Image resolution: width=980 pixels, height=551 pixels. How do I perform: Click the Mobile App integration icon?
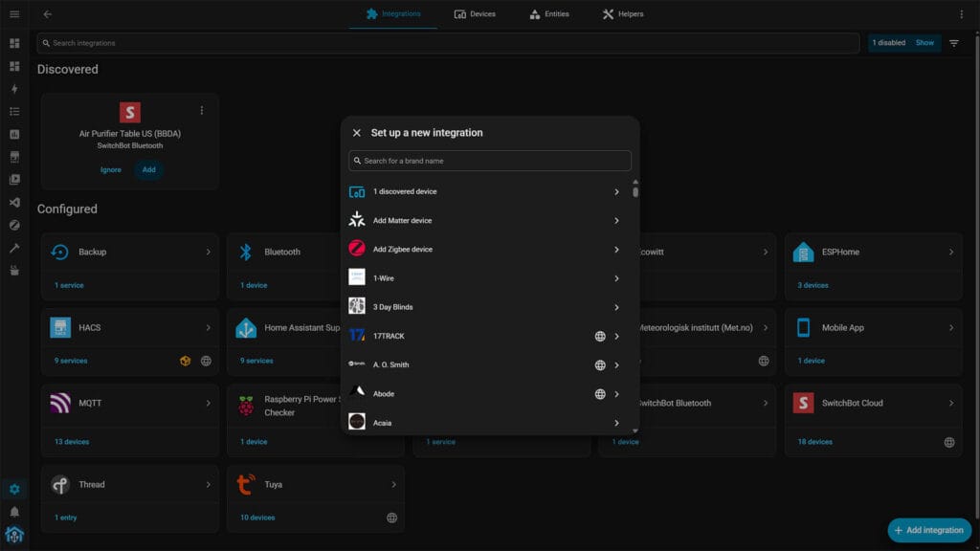pos(803,327)
